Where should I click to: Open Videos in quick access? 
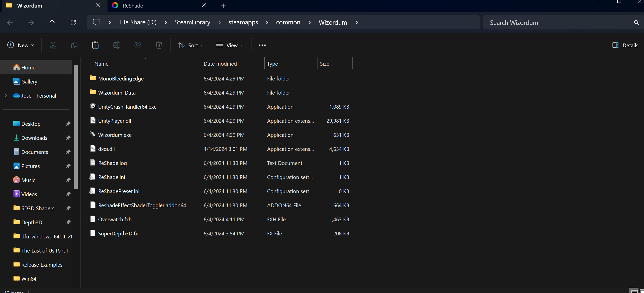coord(36,194)
